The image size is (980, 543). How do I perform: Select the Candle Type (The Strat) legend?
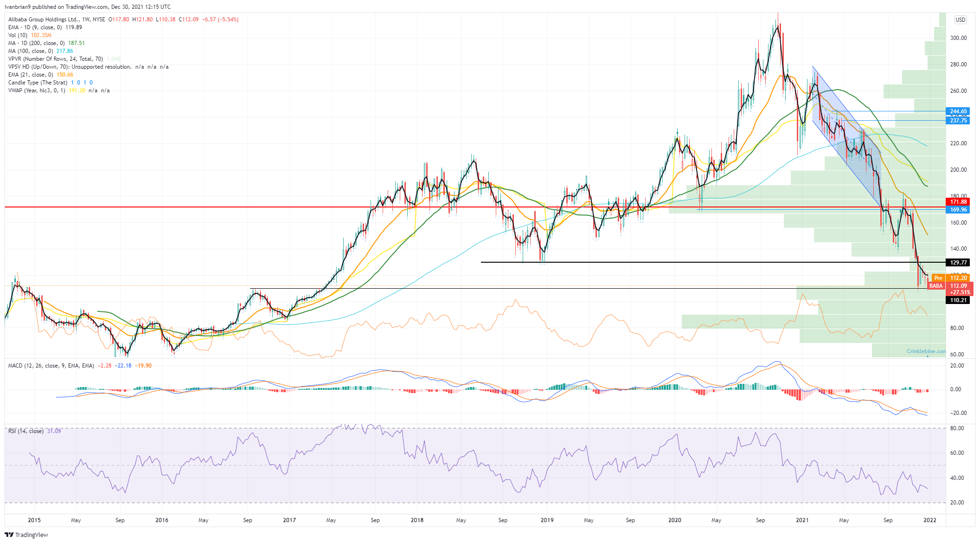click(38, 83)
